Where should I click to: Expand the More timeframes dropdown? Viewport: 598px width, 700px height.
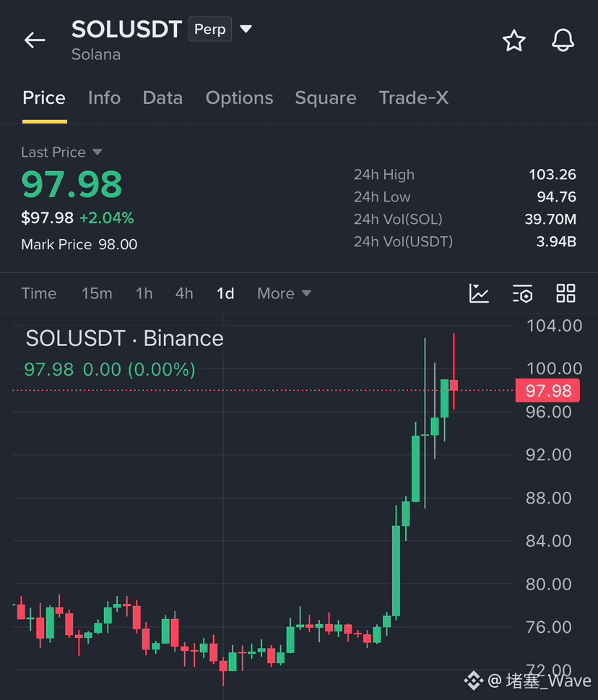pos(284,293)
